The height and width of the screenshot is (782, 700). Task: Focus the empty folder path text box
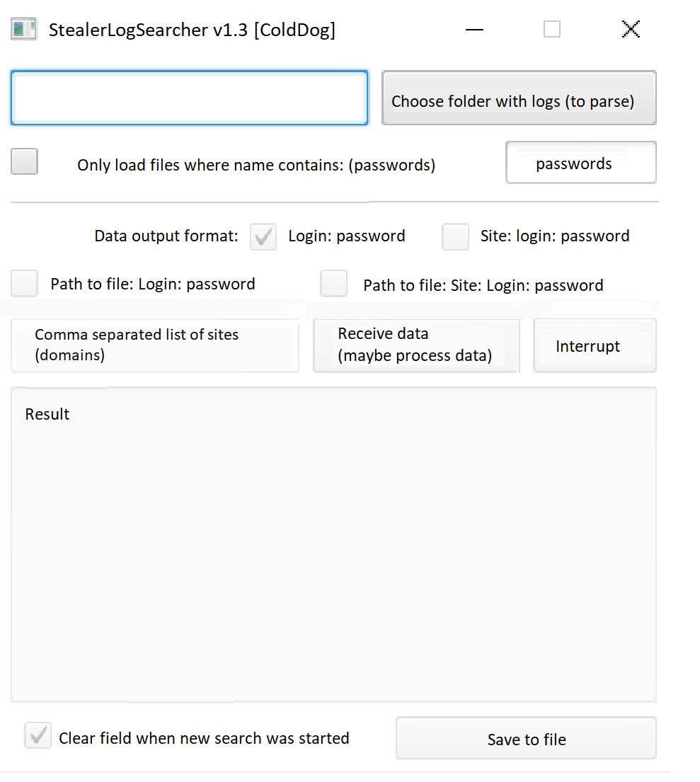(189, 98)
